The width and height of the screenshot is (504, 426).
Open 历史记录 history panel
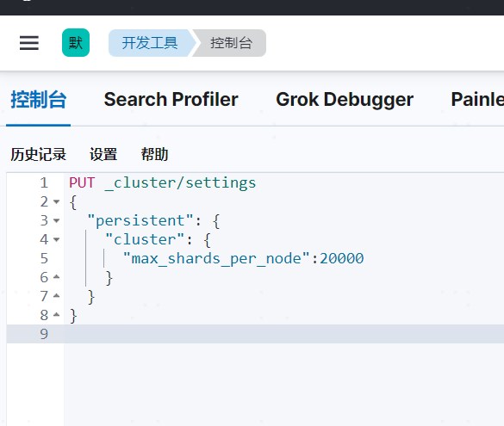point(38,154)
